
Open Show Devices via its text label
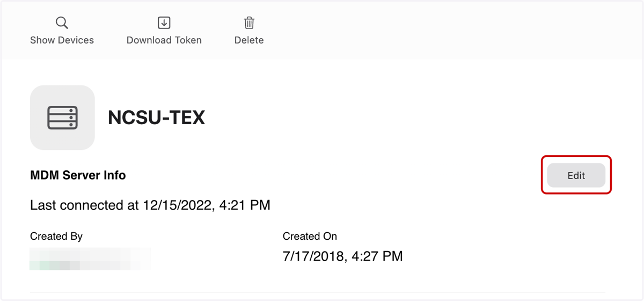62,40
